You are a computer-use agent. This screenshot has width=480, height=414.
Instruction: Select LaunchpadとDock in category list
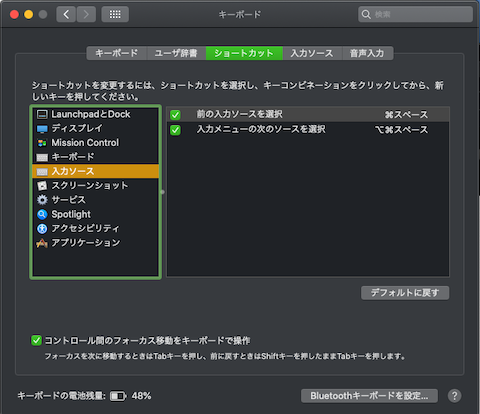click(x=96, y=114)
